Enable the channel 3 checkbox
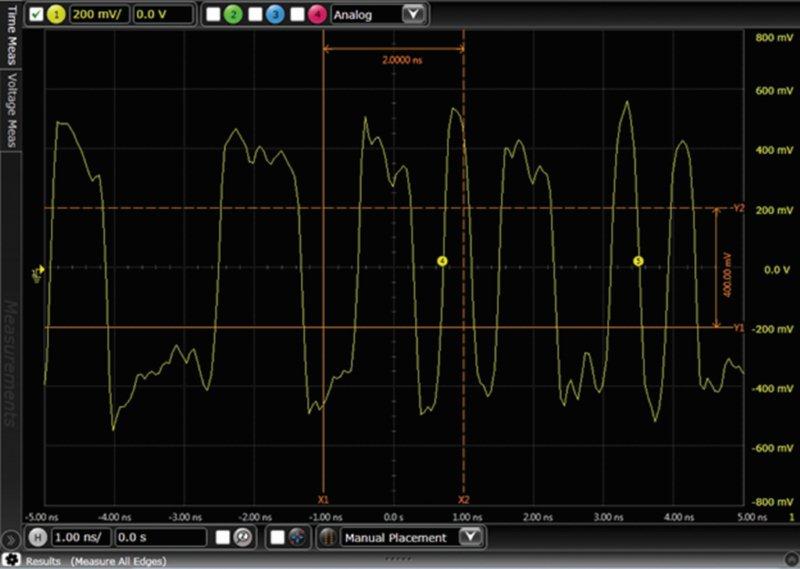800x569 pixels. [255, 15]
